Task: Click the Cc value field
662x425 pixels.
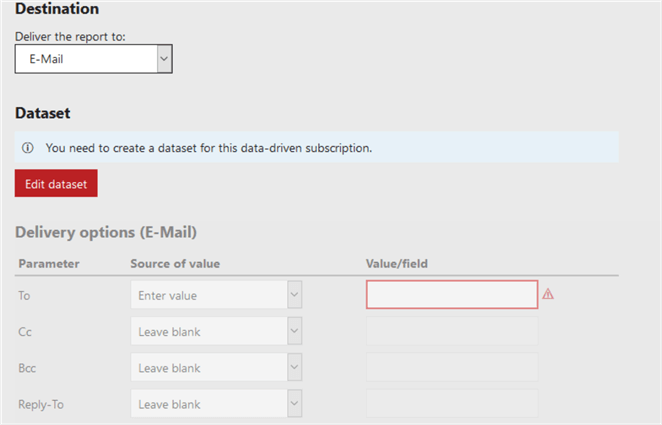Action: coord(452,332)
